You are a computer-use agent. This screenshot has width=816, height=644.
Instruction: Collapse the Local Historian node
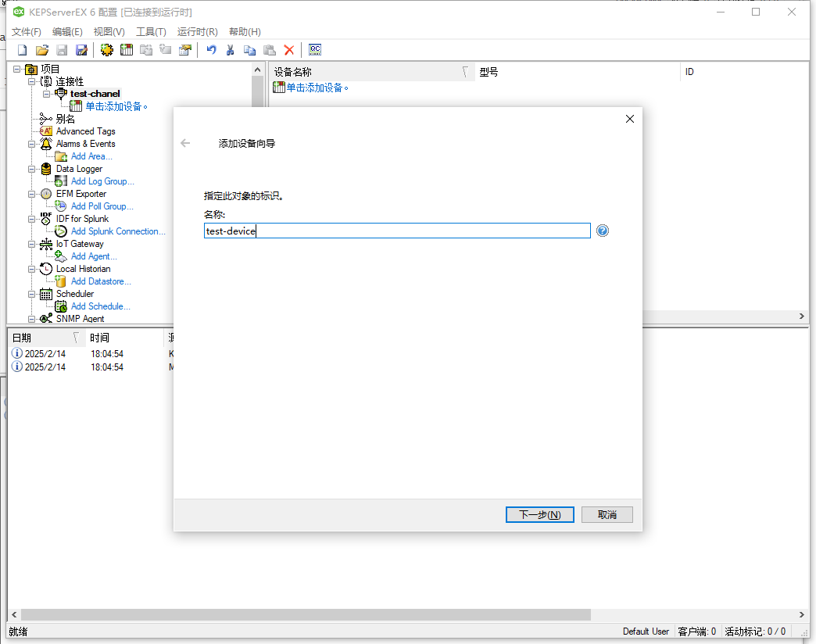click(x=32, y=269)
